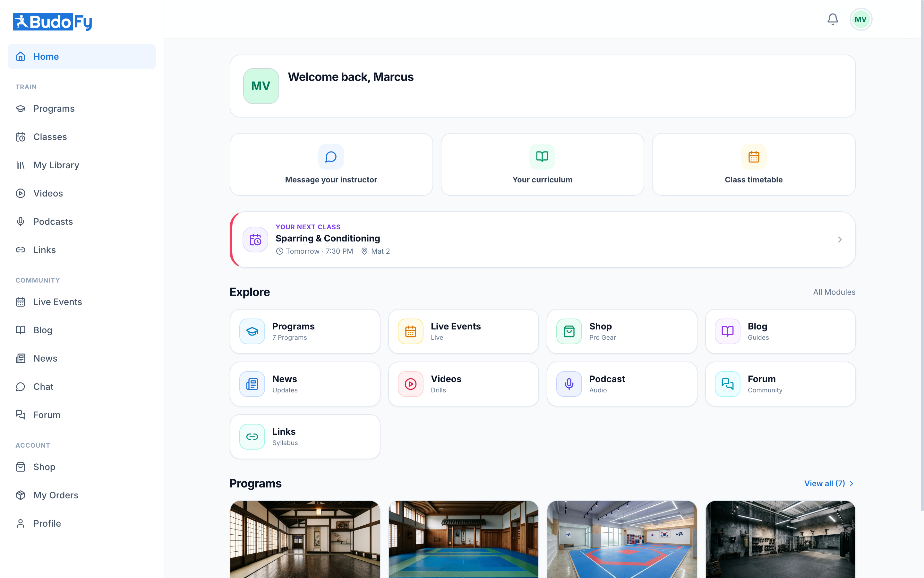Viewport: 924px width, 578px height.
Task: Click Message your instructor card
Action: 331,164
